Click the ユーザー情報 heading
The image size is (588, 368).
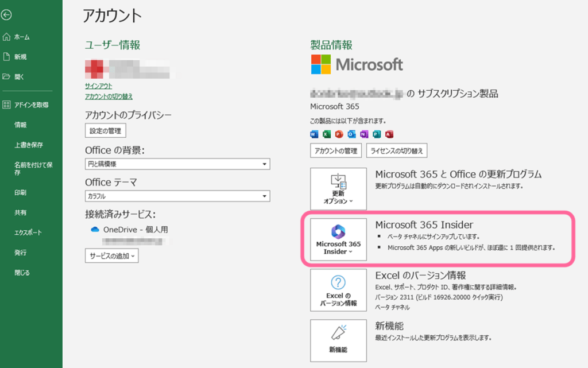point(113,45)
